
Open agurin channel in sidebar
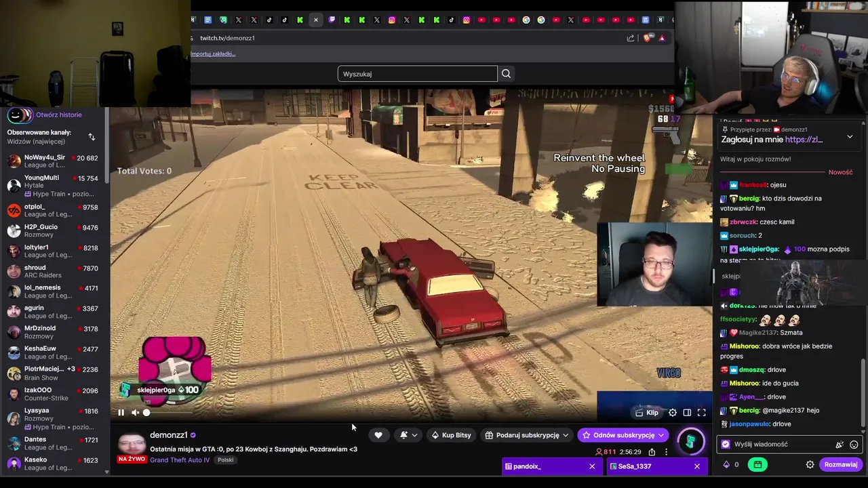[x=54, y=312]
